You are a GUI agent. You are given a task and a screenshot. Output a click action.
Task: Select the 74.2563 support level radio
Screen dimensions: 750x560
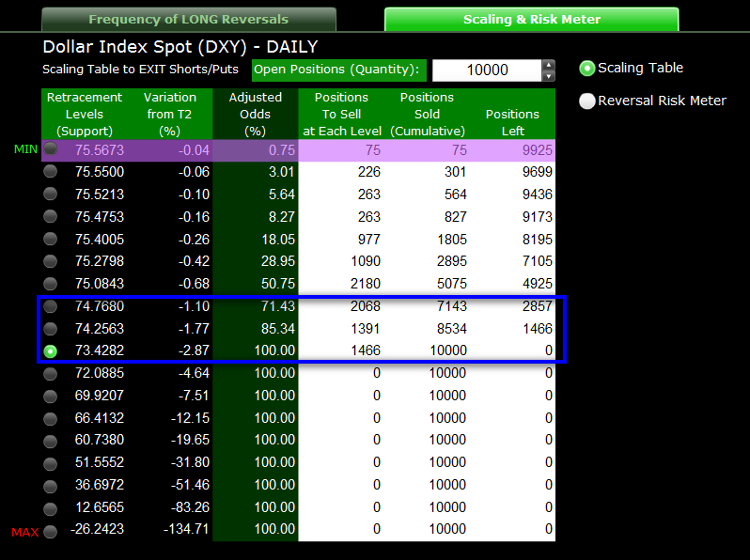pyautogui.click(x=50, y=329)
